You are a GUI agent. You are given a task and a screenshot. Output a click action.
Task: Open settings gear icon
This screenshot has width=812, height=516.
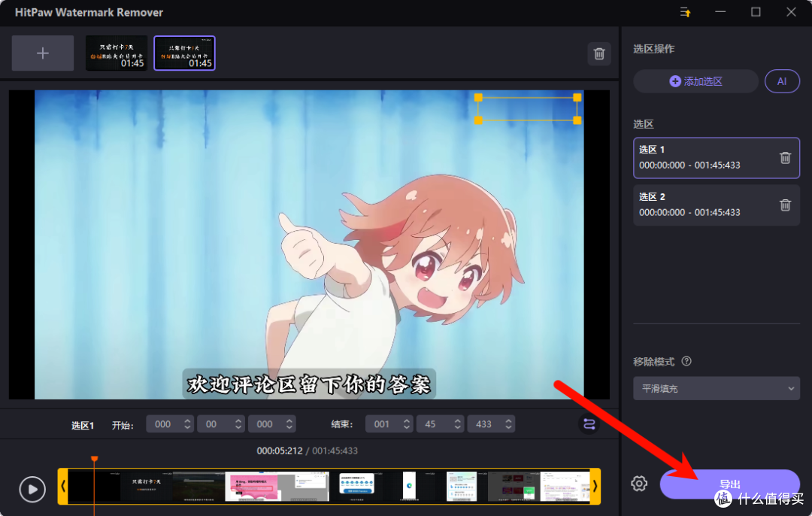click(x=639, y=484)
